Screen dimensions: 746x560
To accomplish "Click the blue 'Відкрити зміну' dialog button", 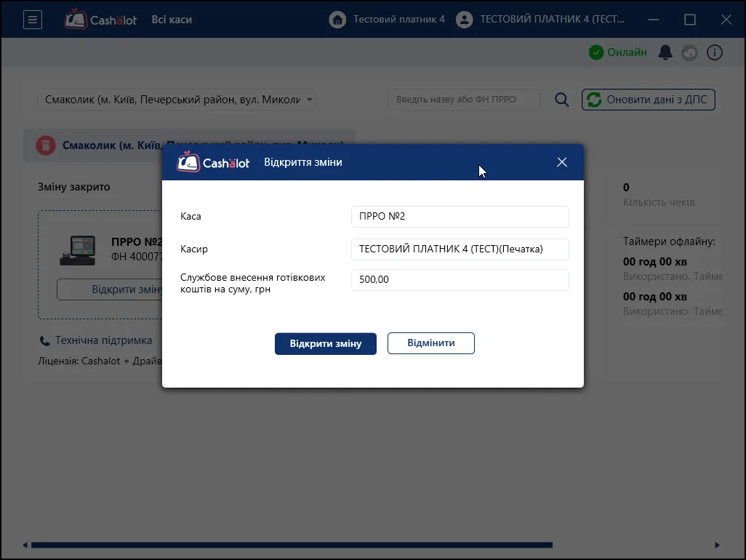I will coord(326,343).
